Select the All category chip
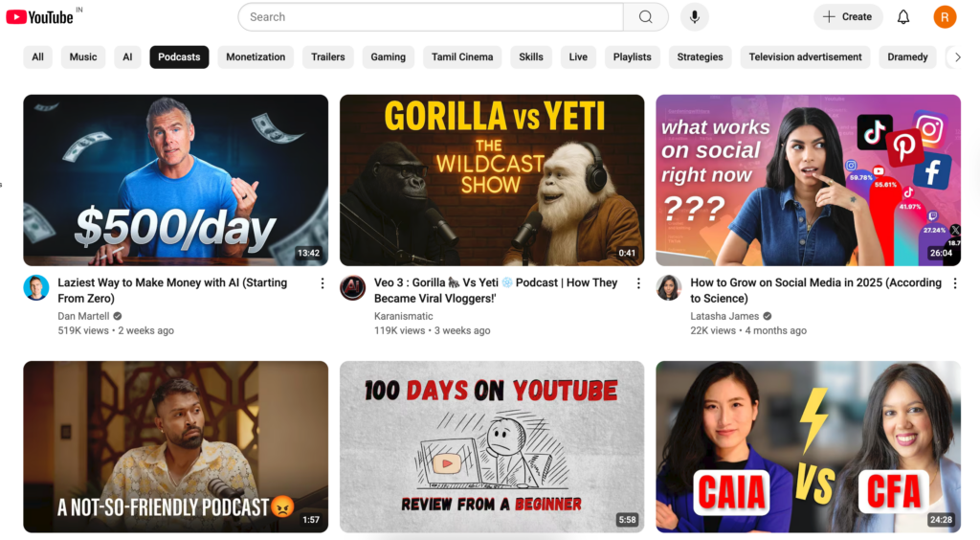This screenshot has width=980, height=540. (37, 56)
